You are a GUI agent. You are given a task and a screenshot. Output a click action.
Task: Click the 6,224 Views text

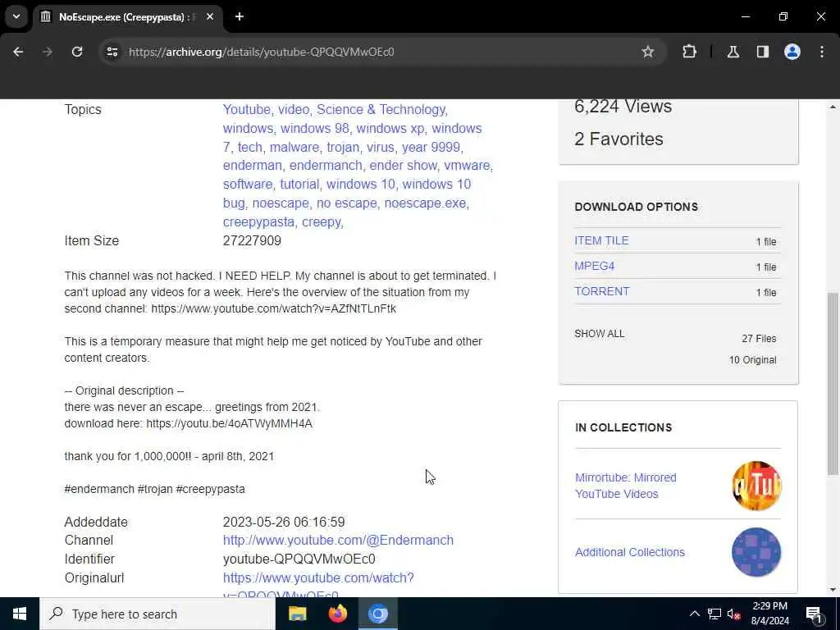[x=623, y=107]
